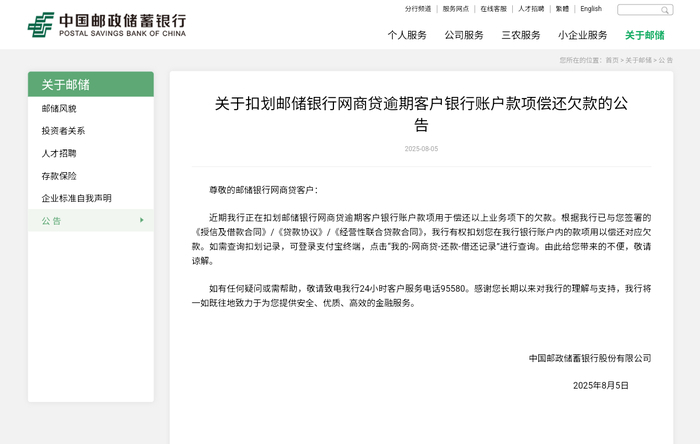Switch to the English site
Image resolution: width=700 pixels, height=444 pixels.
[x=591, y=9]
